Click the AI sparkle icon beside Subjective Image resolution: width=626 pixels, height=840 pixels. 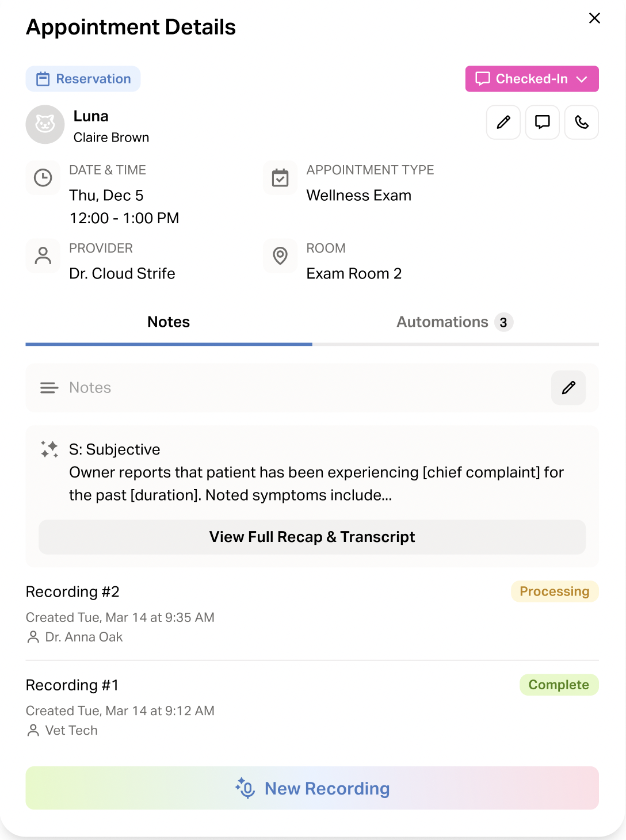pos(49,449)
